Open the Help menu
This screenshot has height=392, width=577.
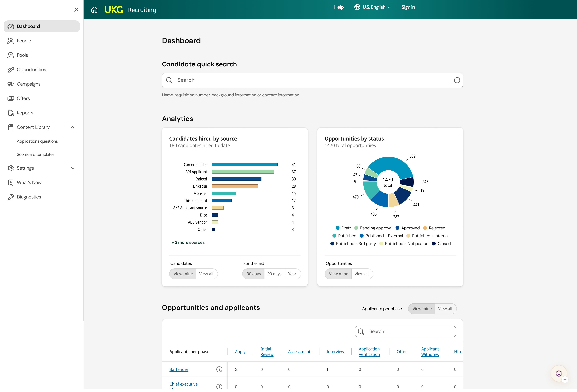click(339, 7)
